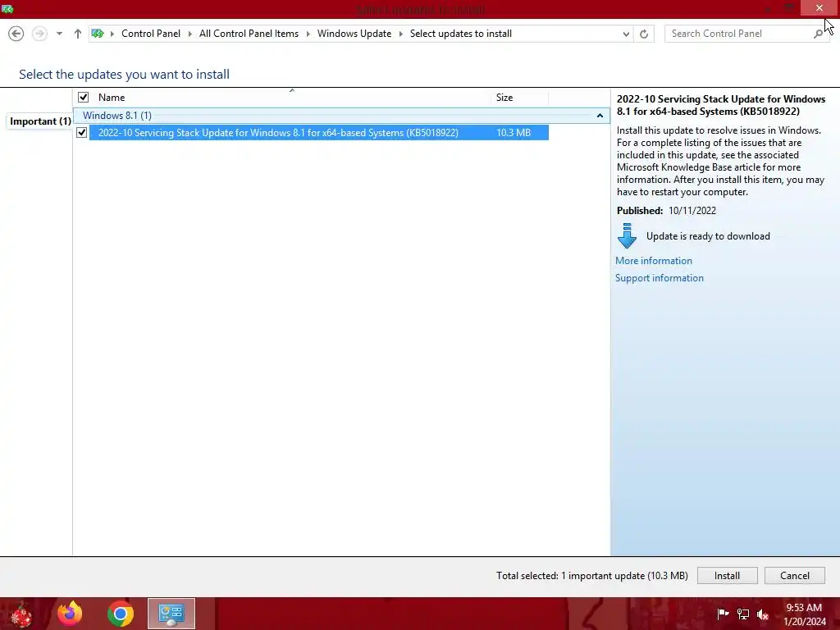Select All Control Panel Items breadcrumb
The height and width of the screenshot is (630, 840).
point(249,34)
